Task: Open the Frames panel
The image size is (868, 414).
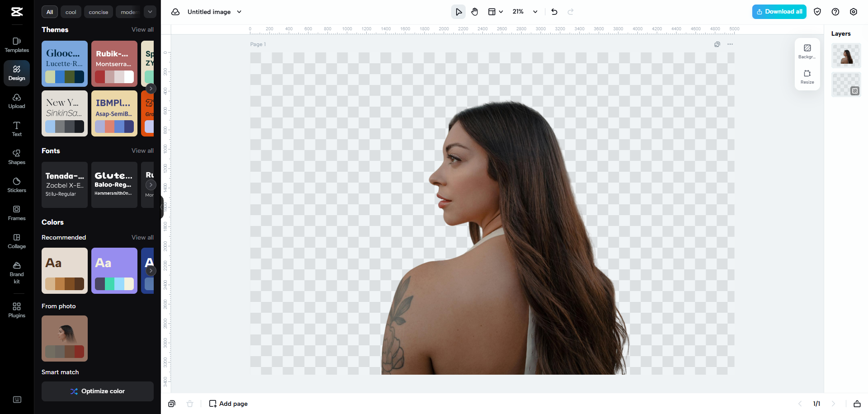Action: (x=16, y=212)
